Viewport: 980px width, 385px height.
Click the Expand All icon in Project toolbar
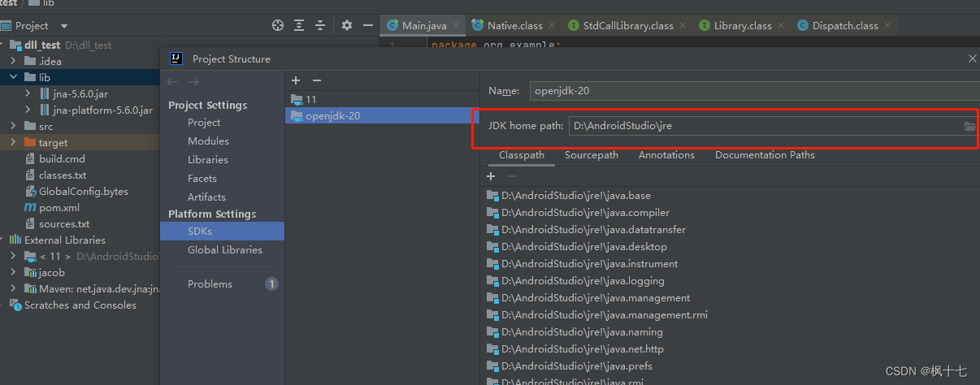pyautogui.click(x=300, y=25)
